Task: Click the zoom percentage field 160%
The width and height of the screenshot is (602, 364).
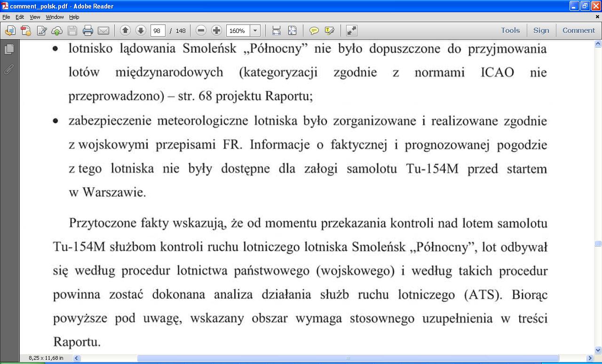Action: coord(238,31)
